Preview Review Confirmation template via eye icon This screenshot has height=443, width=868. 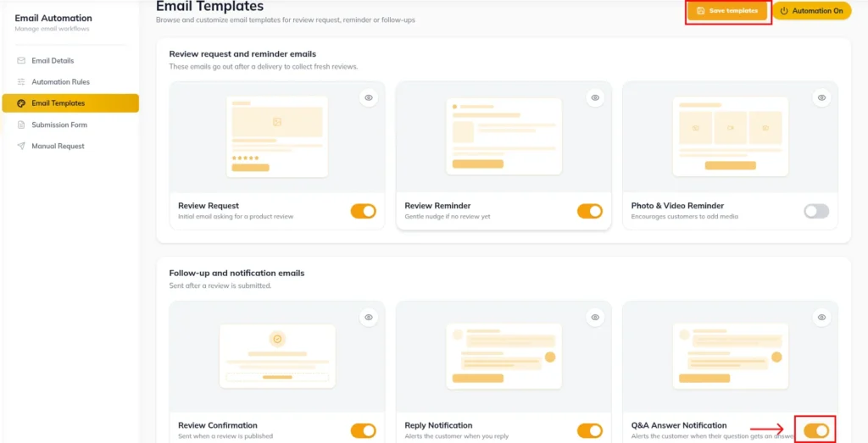coord(368,317)
